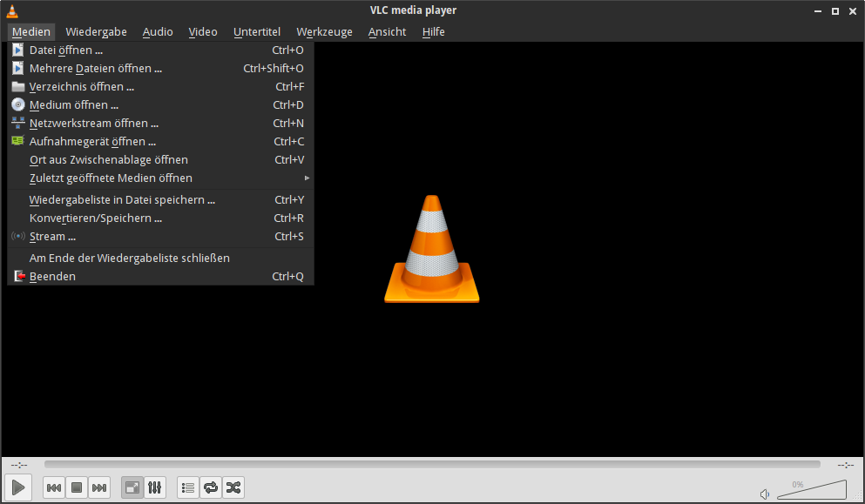Image resolution: width=865 pixels, height=504 pixels.
Task: Close the VLC media player window
Action: (x=852, y=11)
